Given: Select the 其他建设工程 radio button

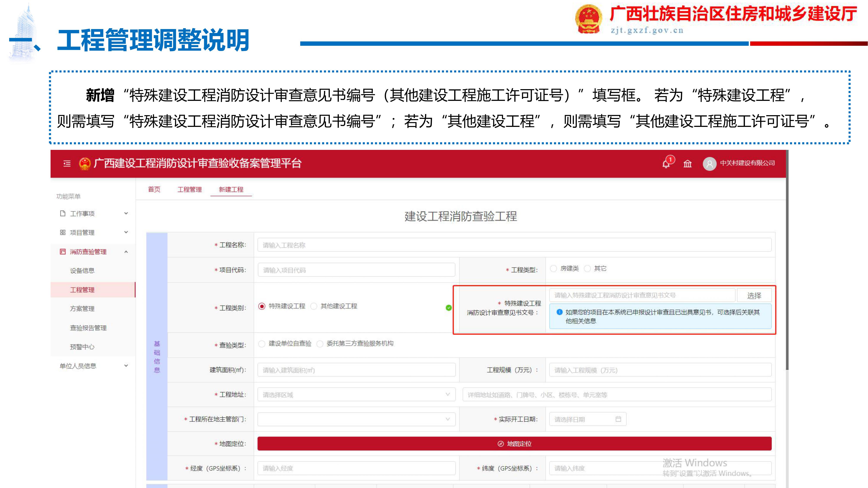Looking at the screenshot, I should coord(314,306).
